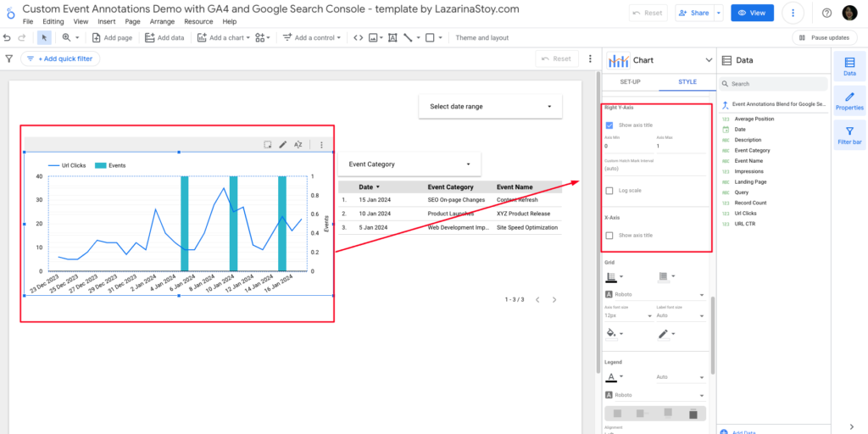Open the Arrange menu
The width and height of the screenshot is (868, 434).
coord(162,21)
